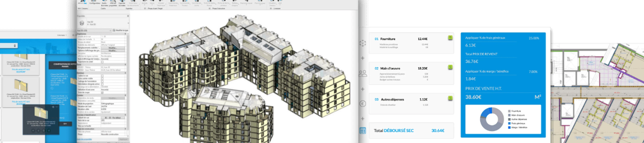Click plus icon below the euro icon
The width and height of the screenshot is (644, 143).
(363, 118)
